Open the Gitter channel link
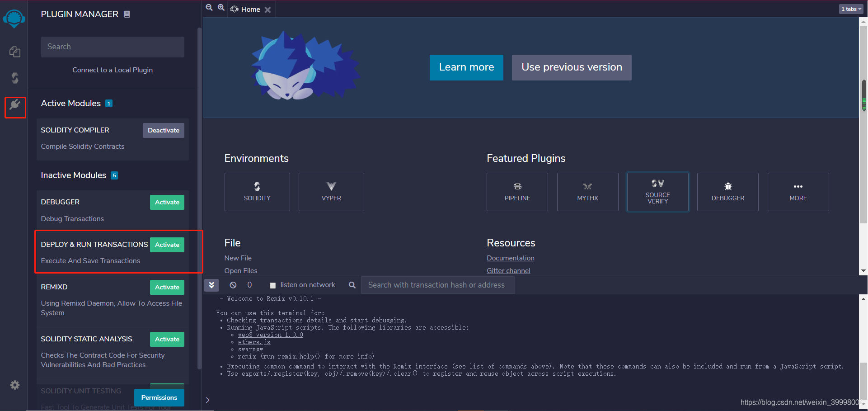The height and width of the screenshot is (411, 868). [508, 270]
